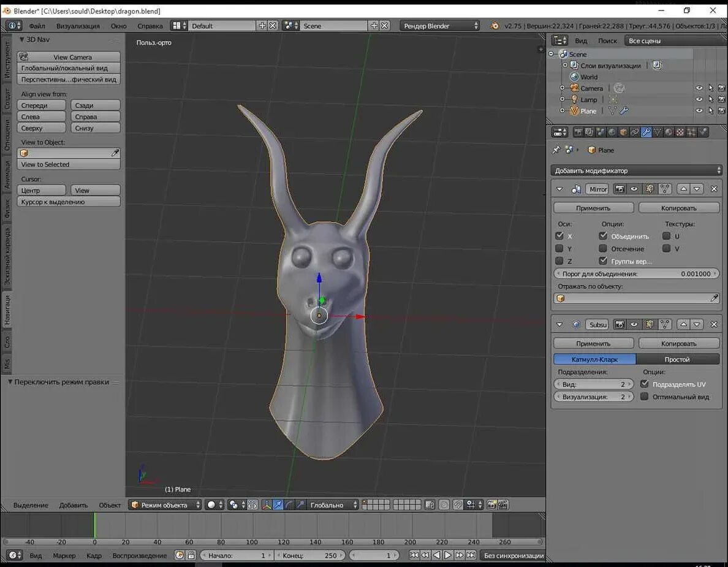Toggle Mirror modifier viewport eye display

(634, 189)
